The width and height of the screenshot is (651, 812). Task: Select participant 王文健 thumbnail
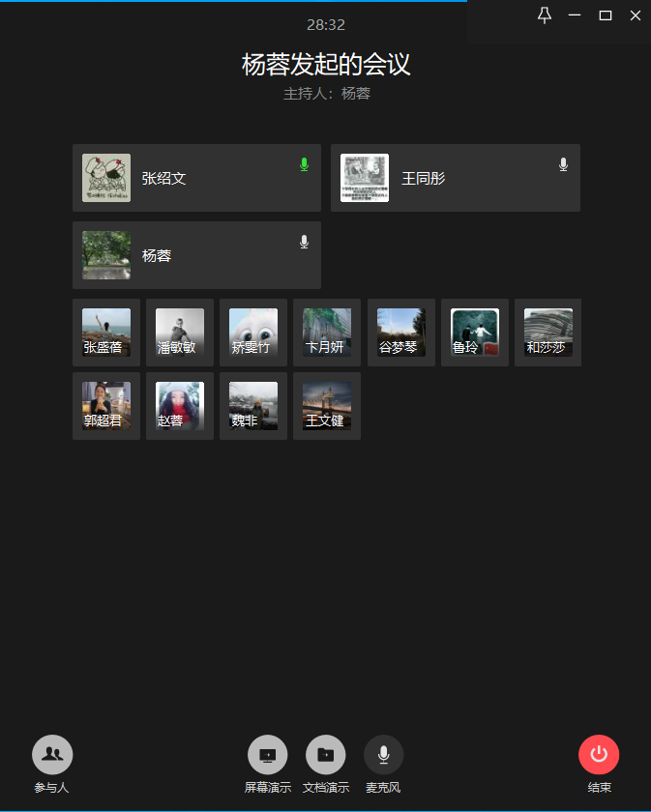(x=327, y=406)
